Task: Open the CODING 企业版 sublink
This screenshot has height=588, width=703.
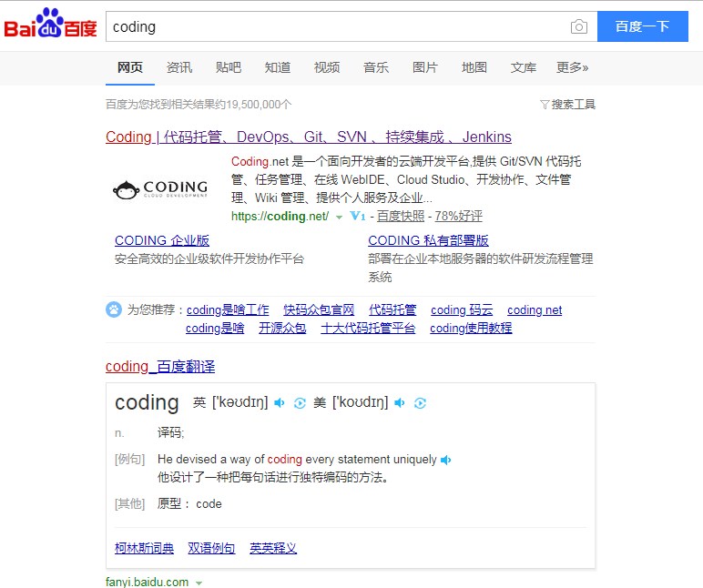Action: [x=162, y=240]
